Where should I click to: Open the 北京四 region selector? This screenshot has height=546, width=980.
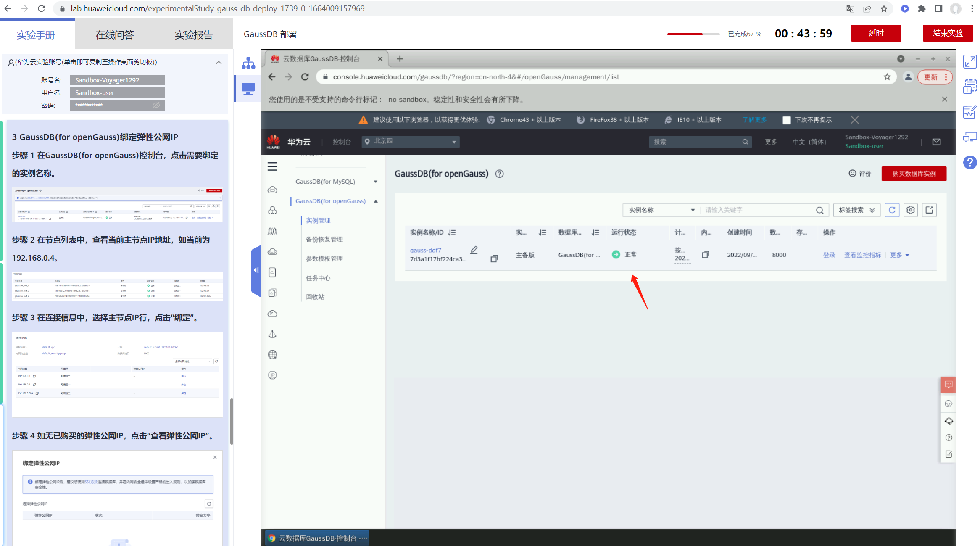tap(410, 142)
